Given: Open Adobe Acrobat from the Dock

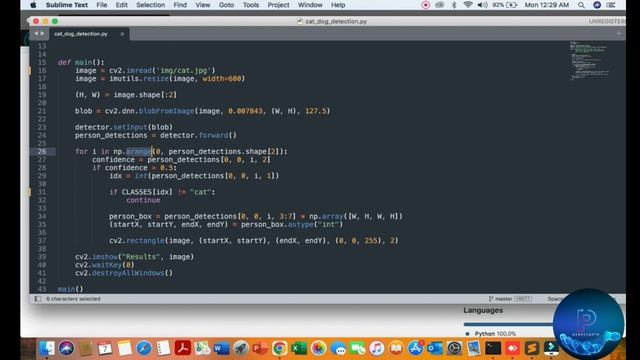Looking at the screenshot, I should [x=182, y=348].
